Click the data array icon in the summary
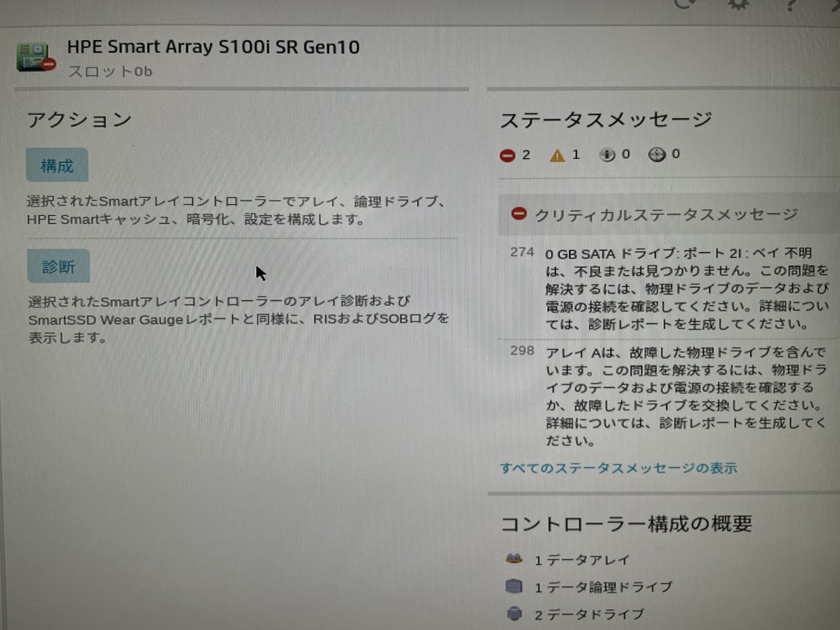 (515, 559)
